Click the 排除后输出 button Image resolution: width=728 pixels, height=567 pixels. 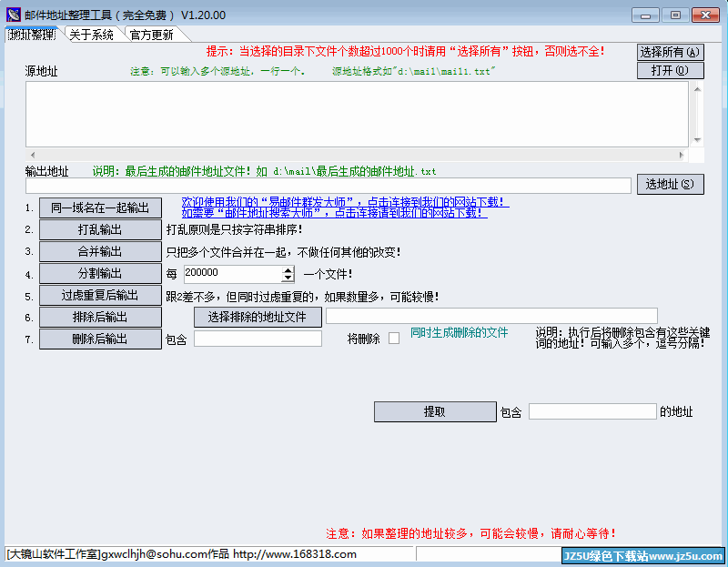click(100, 317)
